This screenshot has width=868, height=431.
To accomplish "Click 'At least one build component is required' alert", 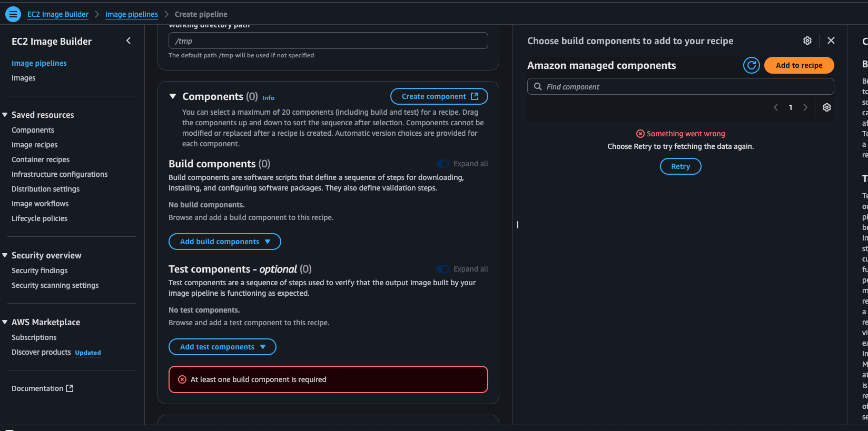I will (328, 379).
